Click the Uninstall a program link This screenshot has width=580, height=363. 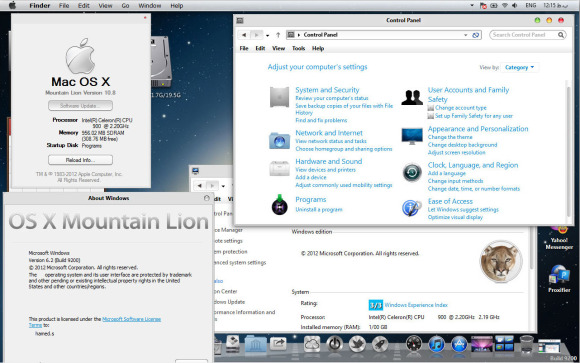(319, 209)
